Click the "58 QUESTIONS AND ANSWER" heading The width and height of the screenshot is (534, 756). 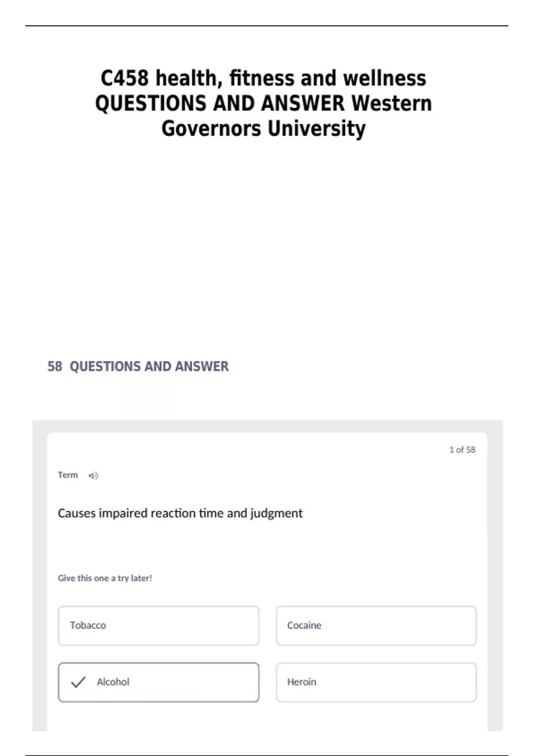tap(138, 366)
